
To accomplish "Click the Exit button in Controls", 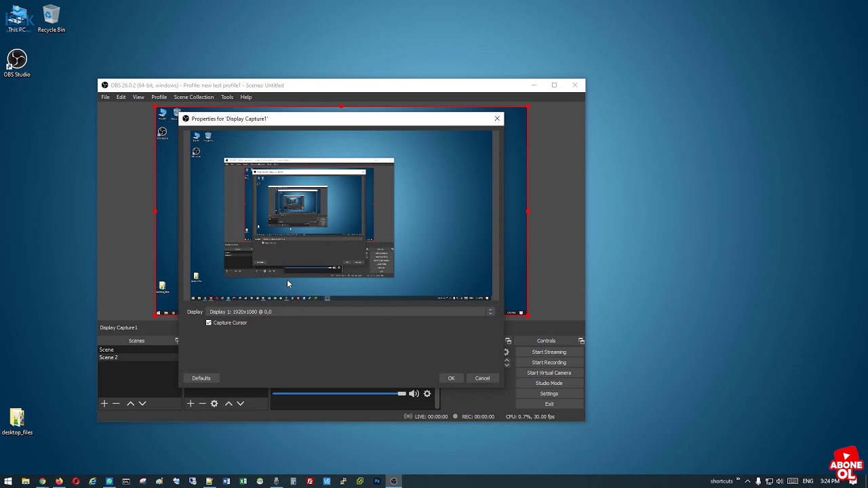I will click(549, 404).
